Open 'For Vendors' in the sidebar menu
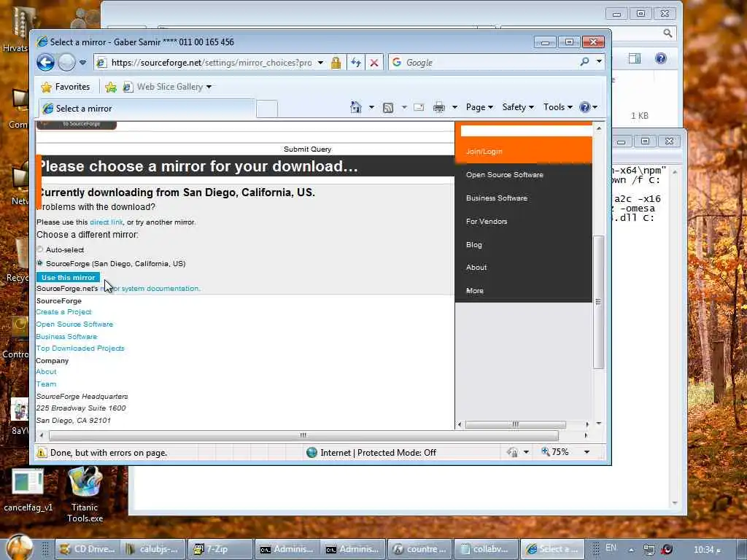 coord(487,222)
